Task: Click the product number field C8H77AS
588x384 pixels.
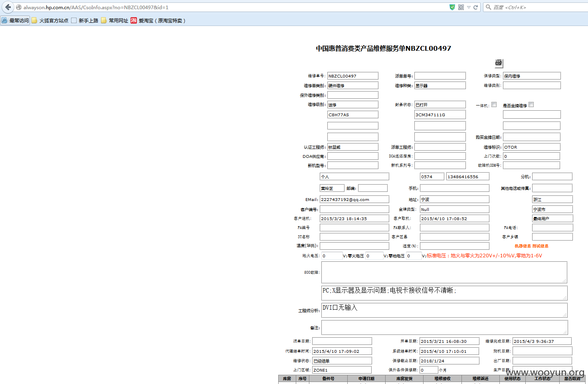Action: (x=353, y=115)
